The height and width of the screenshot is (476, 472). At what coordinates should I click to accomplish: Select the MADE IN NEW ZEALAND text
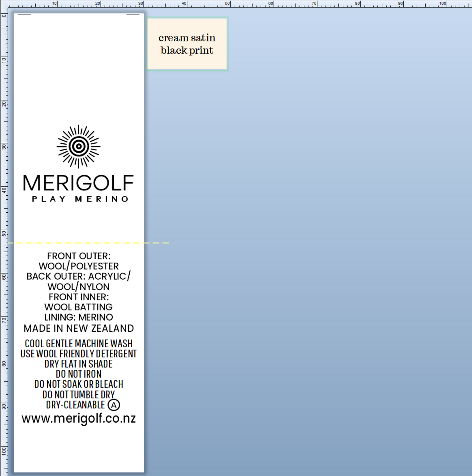click(x=78, y=328)
